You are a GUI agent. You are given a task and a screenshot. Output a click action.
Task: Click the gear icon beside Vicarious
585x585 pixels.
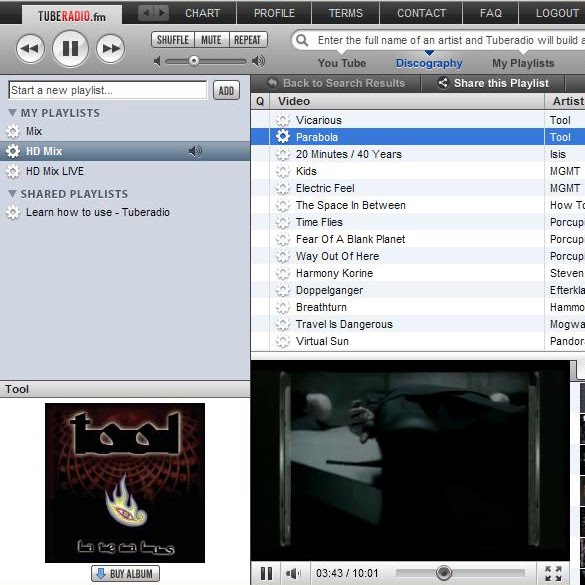[282, 120]
